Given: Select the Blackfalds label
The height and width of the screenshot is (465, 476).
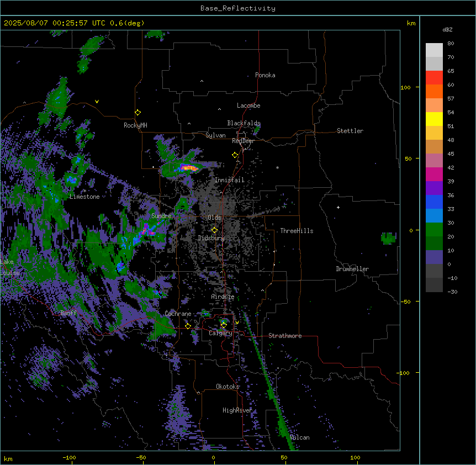Looking at the screenshot, I should click(244, 123).
